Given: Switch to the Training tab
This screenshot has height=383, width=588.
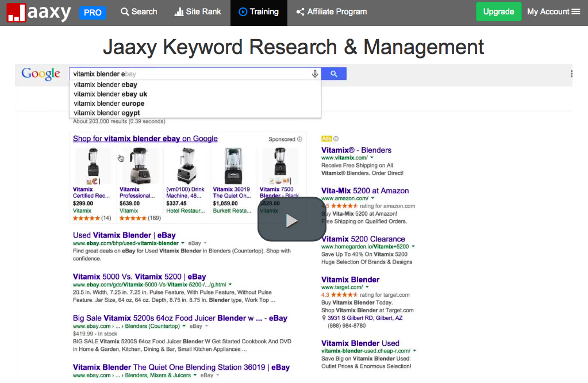Looking at the screenshot, I should coord(259,12).
